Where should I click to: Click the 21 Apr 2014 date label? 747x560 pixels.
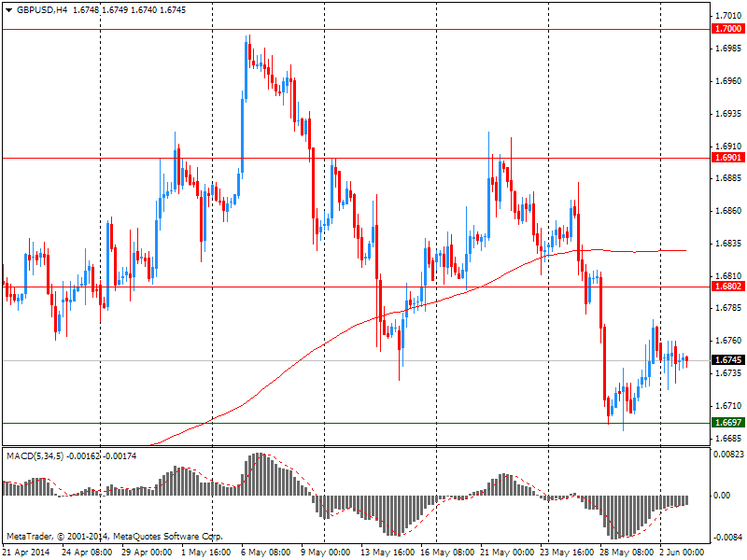(26, 553)
